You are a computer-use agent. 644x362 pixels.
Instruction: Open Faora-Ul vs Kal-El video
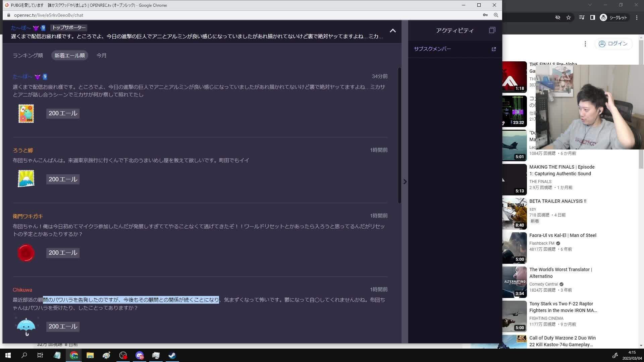click(563, 235)
